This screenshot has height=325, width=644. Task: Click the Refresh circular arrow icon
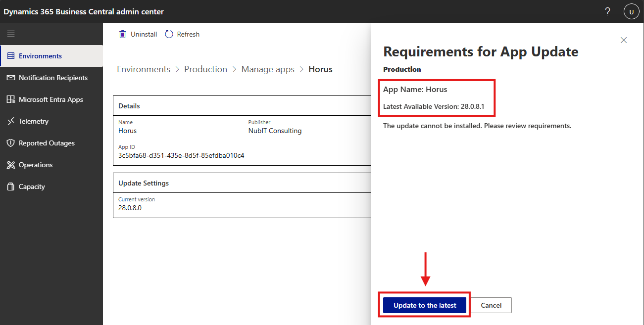point(169,34)
